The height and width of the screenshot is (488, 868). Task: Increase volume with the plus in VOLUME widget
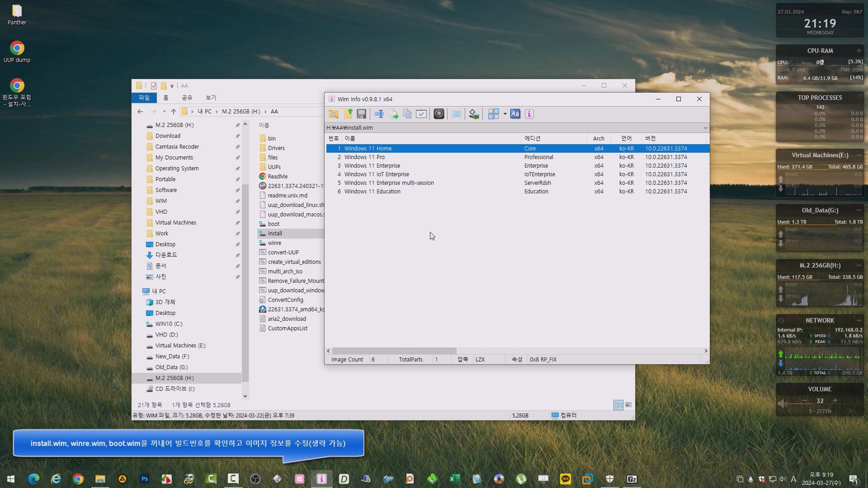tap(835, 400)
